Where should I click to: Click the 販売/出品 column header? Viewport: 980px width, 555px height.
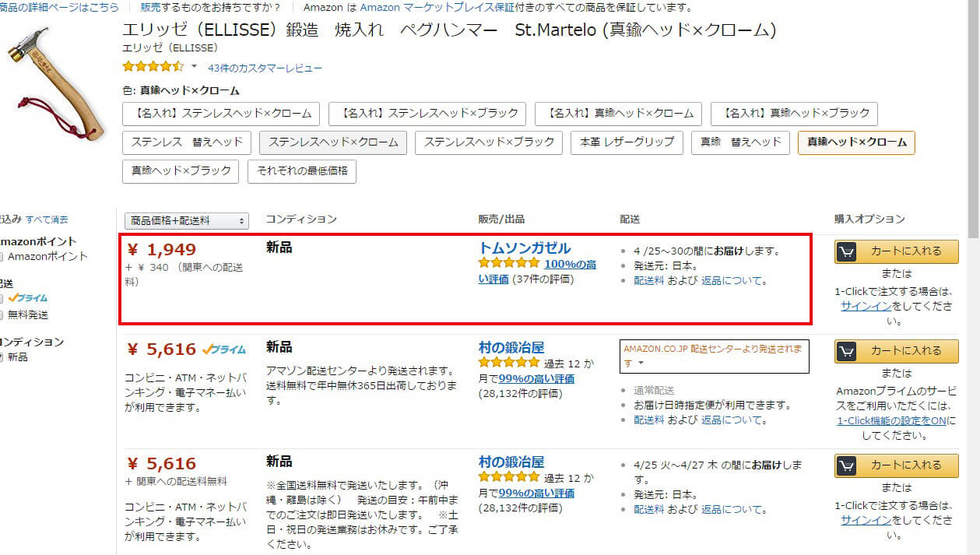501,220
